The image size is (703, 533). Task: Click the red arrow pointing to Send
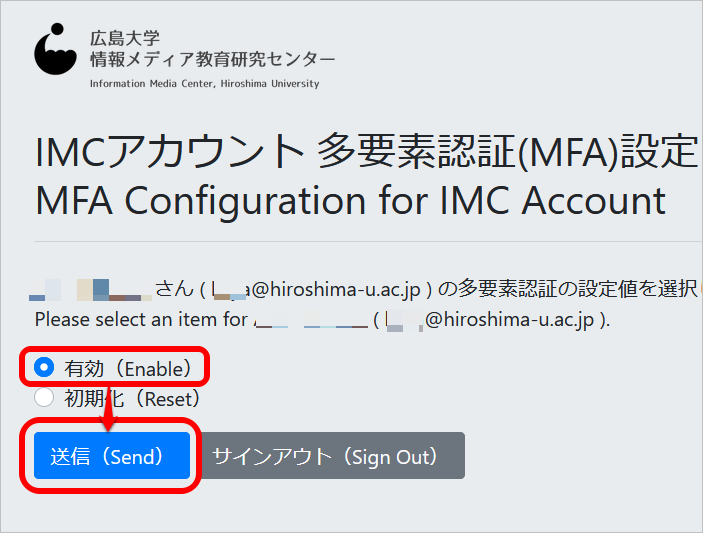coord(108,409)
